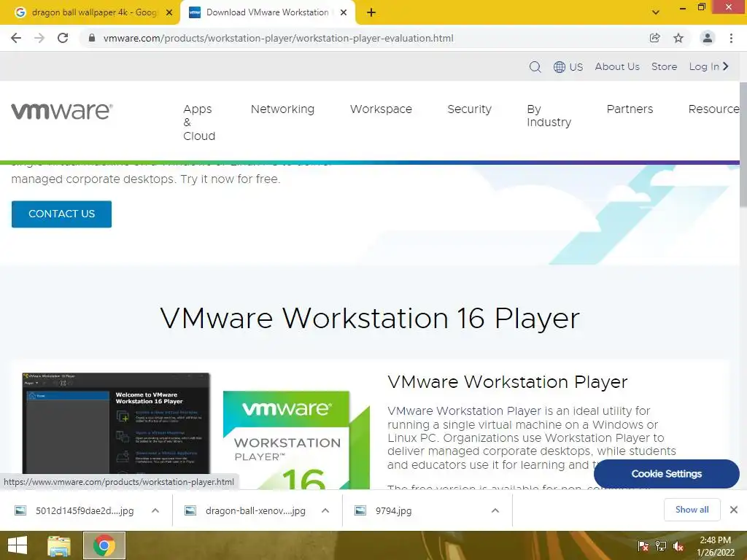Click the VMware Workstation Player subheading
Viewport: 747px width, 560px height.
pos(508,382)
